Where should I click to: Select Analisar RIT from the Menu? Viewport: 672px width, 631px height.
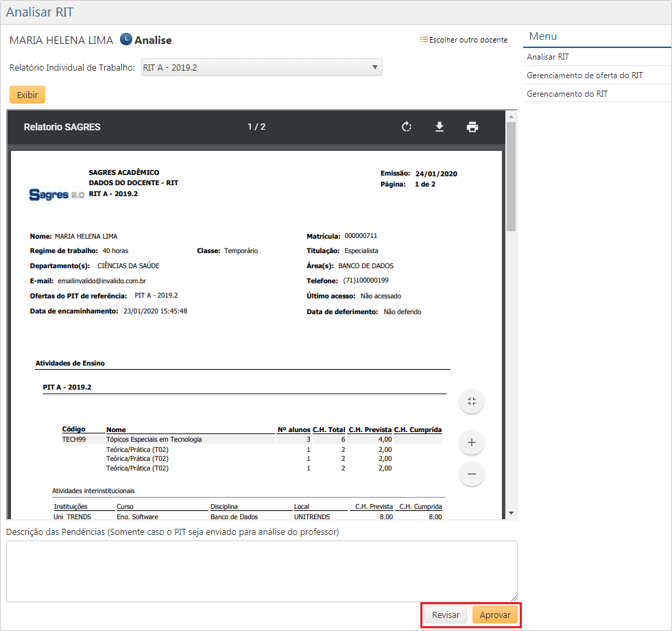[548, 57]
